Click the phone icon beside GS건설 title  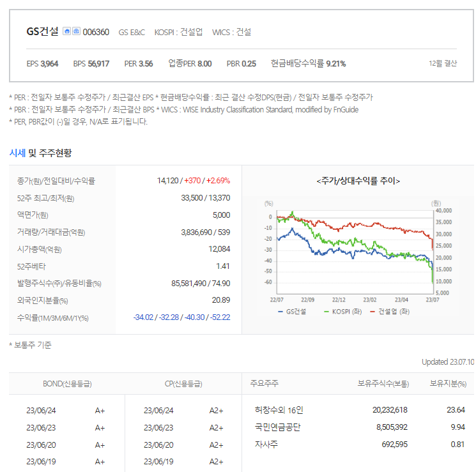[76, 31]
